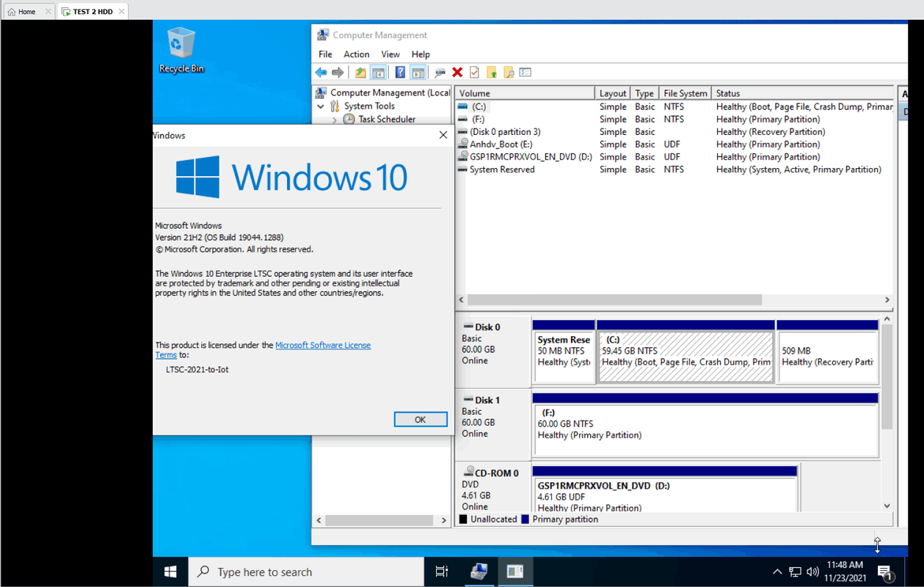Open the Action menu

coord(357,54)
